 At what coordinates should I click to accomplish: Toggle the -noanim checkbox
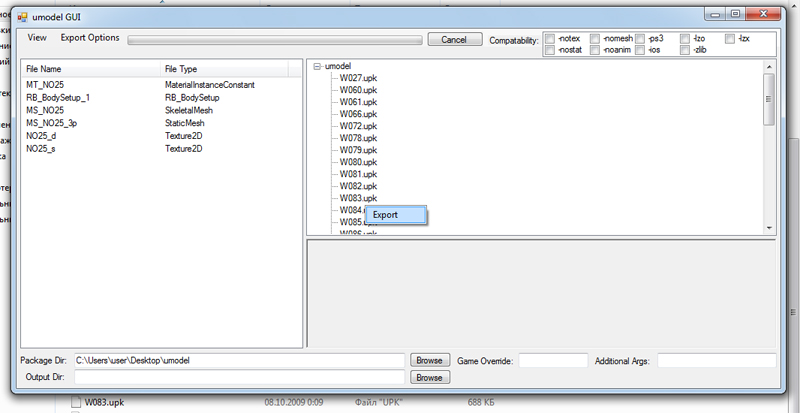(595, 50)
